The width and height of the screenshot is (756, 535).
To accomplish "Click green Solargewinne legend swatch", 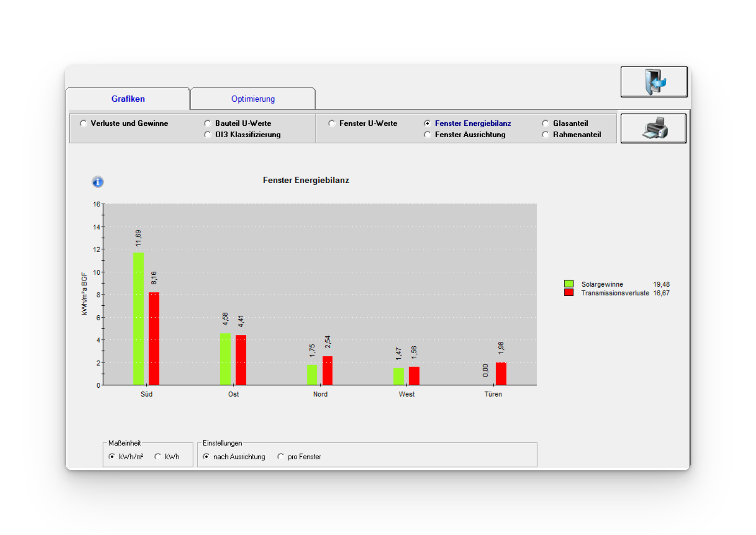I will click(569, 284).
